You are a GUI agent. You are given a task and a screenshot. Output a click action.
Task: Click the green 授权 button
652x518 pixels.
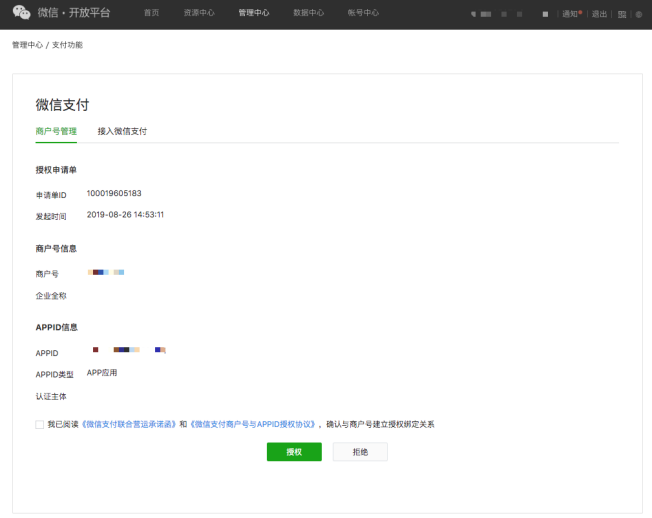[294, 452]
